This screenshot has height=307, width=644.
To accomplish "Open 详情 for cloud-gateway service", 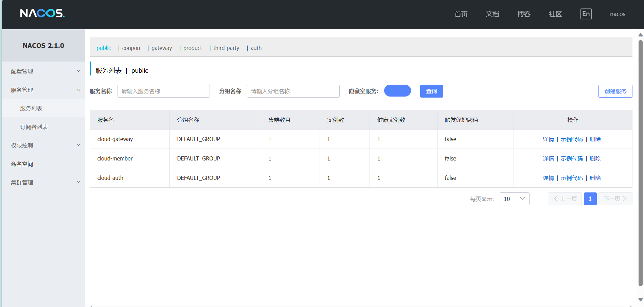I will [x=548, y=139].
